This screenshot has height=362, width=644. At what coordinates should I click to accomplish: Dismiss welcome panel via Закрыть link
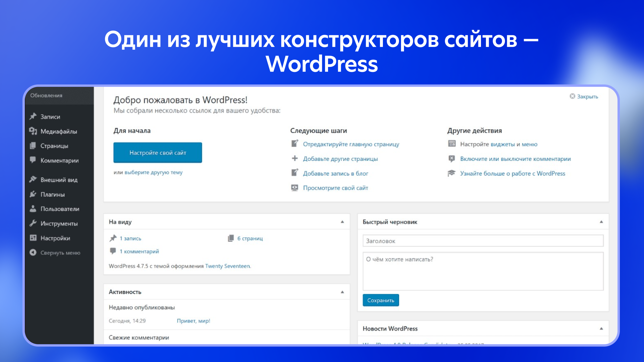[x=587, y=97]
